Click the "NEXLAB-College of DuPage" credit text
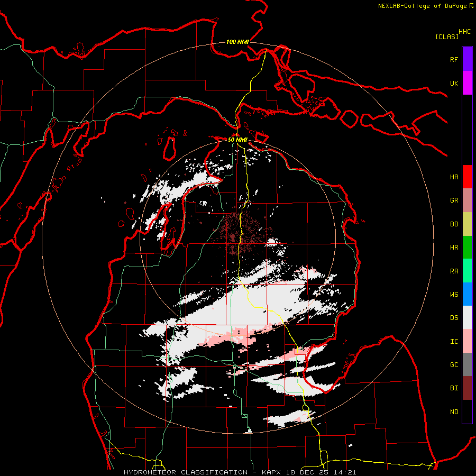 pos(422,6)
